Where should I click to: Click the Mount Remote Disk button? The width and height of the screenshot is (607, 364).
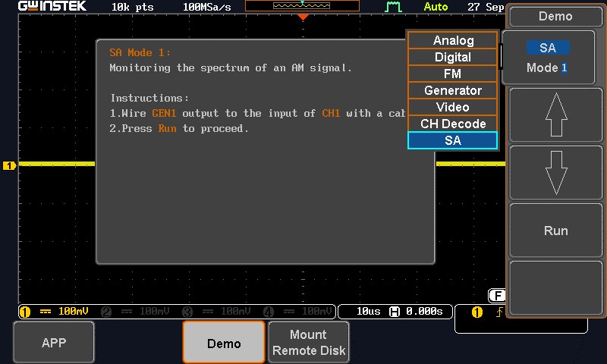(x=308, y=343)
